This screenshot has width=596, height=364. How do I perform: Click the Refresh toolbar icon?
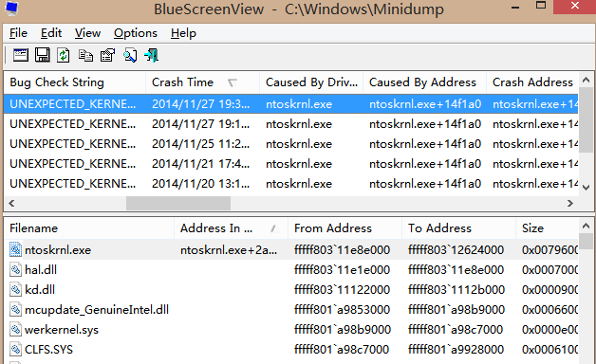[x=64, y=55]
